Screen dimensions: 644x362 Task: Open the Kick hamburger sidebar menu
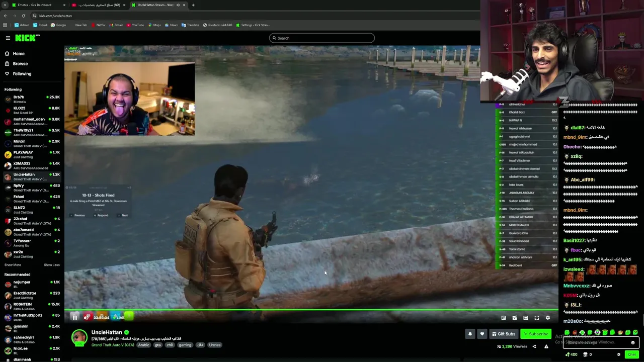8,38
